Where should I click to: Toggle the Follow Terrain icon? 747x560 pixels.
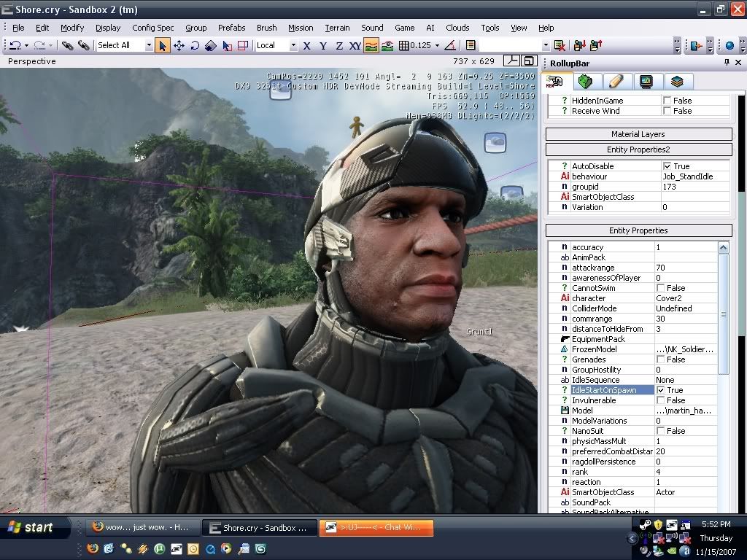point(371,45)
